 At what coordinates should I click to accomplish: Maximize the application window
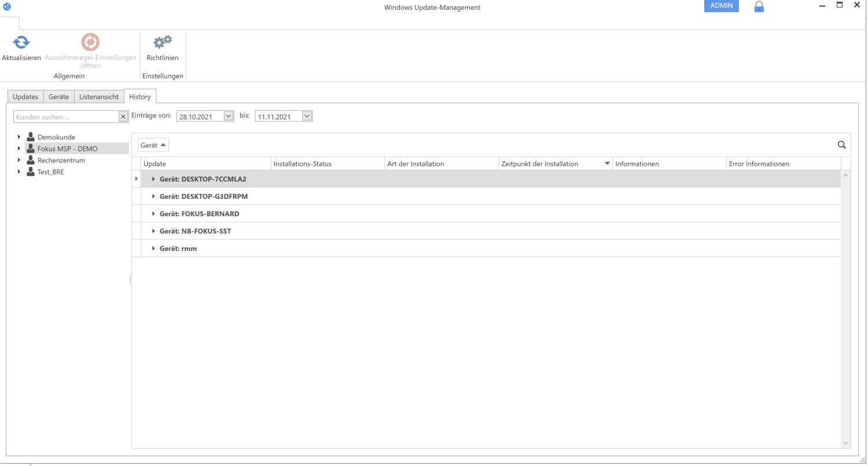pyautogui.click(x=840, y=5)
